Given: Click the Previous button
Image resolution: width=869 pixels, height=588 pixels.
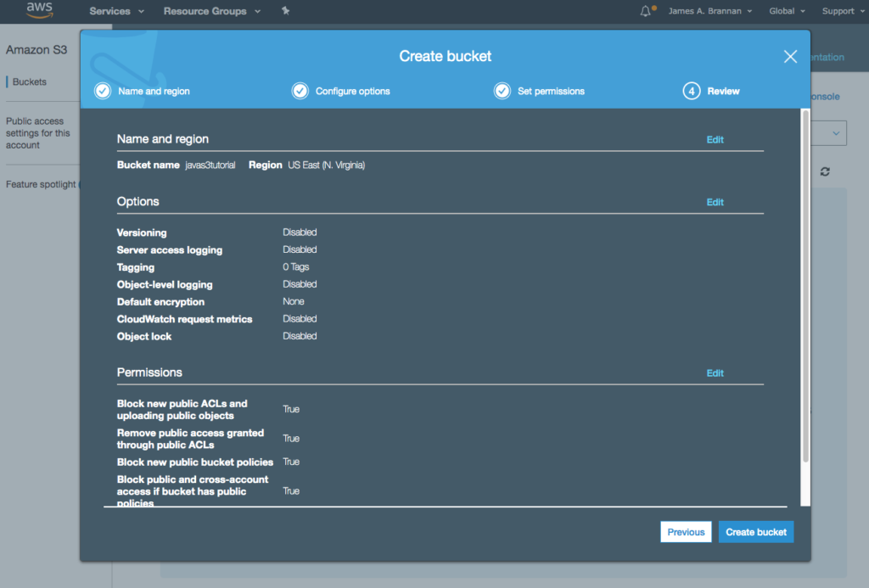Looking at the screenshot, I should click(686, 532).
